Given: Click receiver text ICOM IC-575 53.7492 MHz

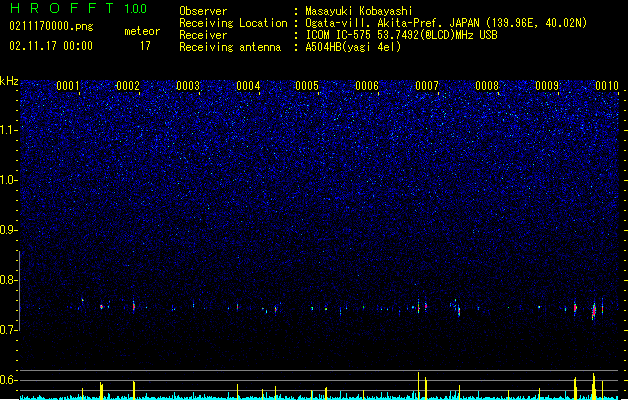Looking at the screenshot, I should [x=401, y=35].
